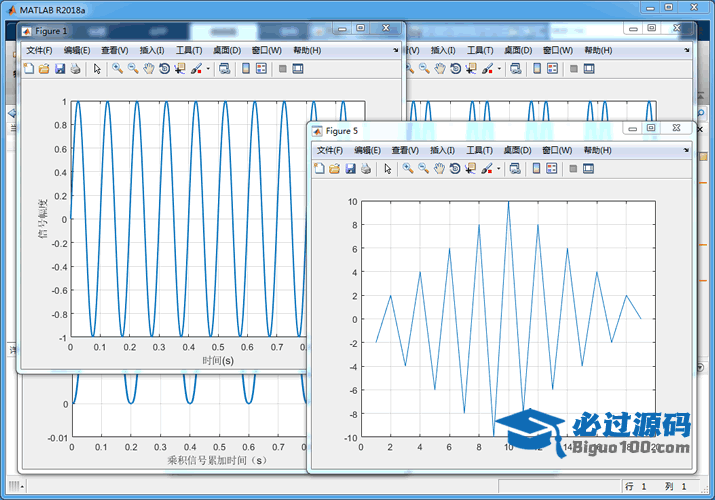
Task: Open 窗口(W) menu in Figure 1
Action: 266,50
